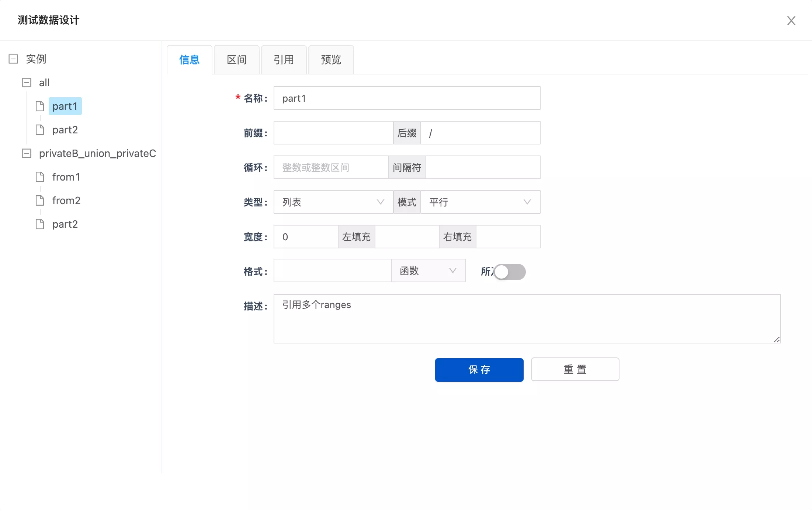Switch to the 预览 tab
The width and height of the screenshot is (812, 510).
pos(330,59)
